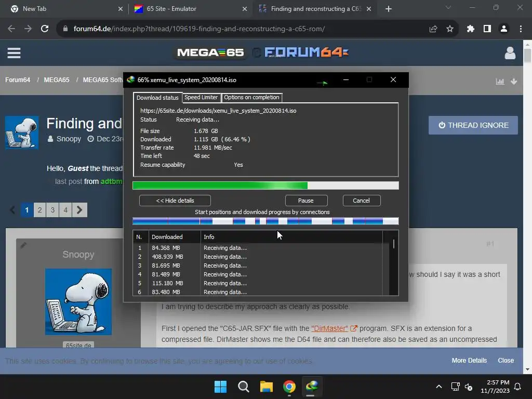Click the edit pencil icon on Snoopy's post
This screenshot has width=532, height=399.
point(23,245)
